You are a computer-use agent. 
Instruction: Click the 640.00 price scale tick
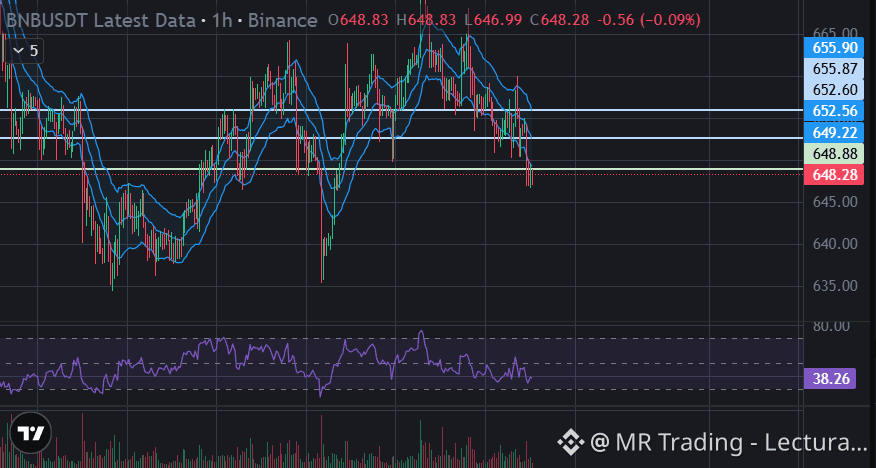point(835,244)
